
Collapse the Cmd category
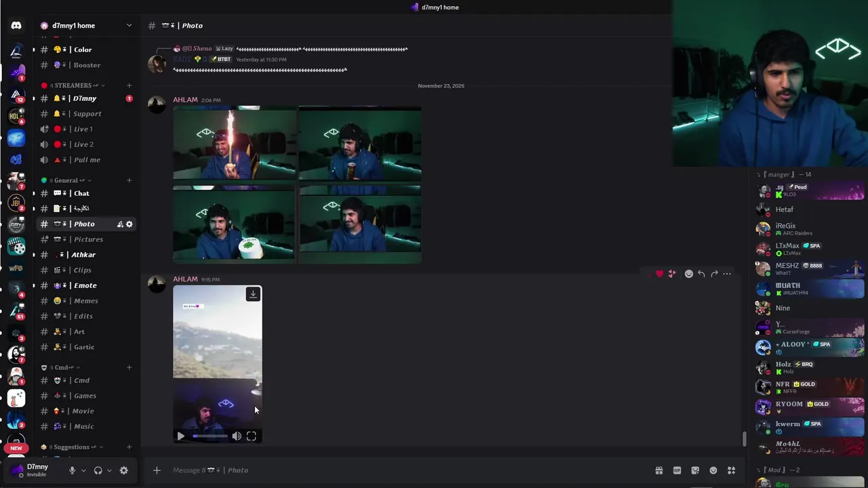(61, 367)
